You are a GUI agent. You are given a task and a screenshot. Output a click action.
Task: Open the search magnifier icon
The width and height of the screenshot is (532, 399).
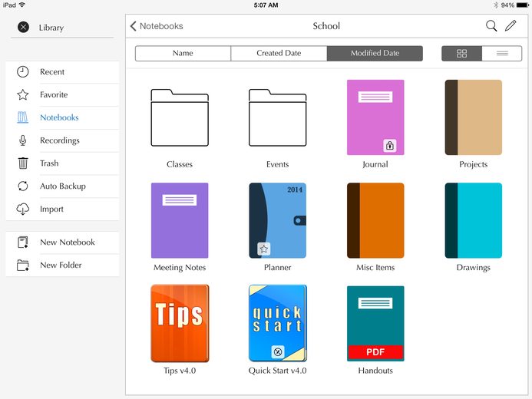(491, 26)
